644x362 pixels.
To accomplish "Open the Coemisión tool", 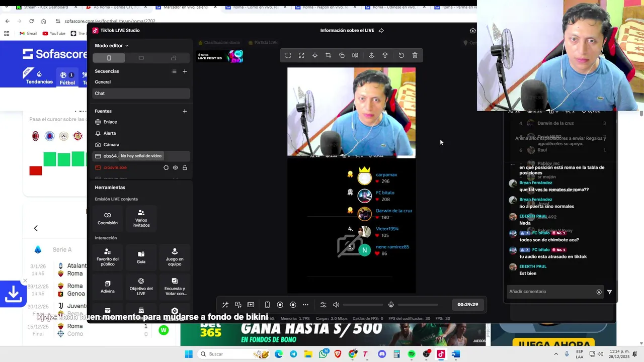I will [x=108, y=218].
